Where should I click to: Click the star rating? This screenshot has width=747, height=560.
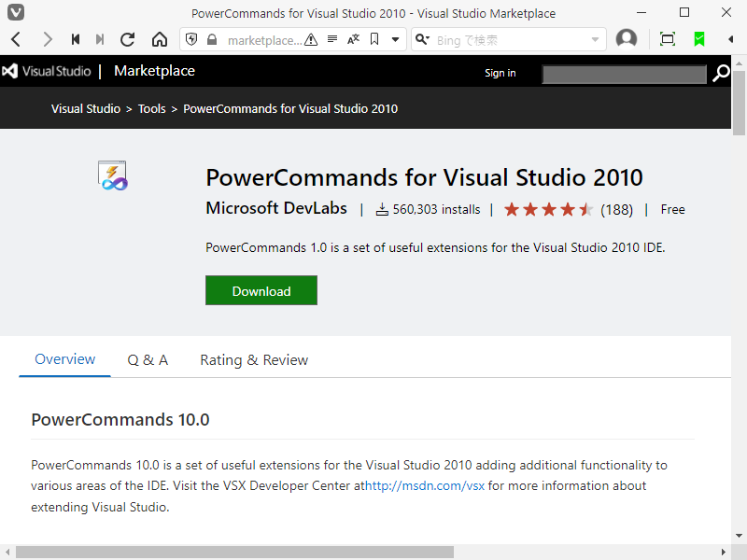click(x=548, y=209)
